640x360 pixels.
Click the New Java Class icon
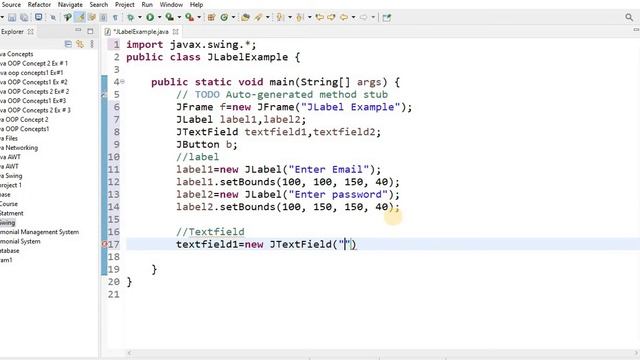[x=224, y=17]
